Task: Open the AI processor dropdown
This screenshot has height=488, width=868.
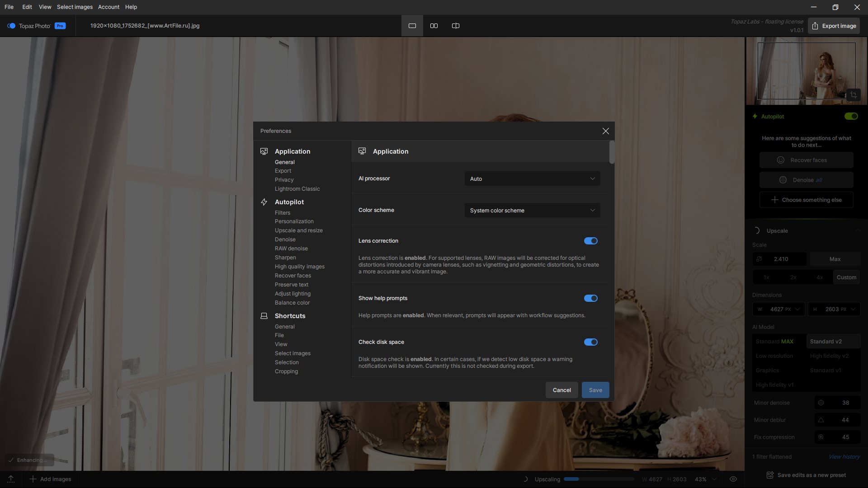Action: (532, 179)
